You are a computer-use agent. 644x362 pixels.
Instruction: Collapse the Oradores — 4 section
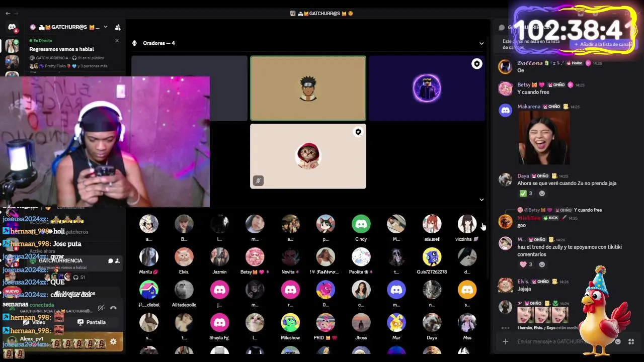(481, 43)
